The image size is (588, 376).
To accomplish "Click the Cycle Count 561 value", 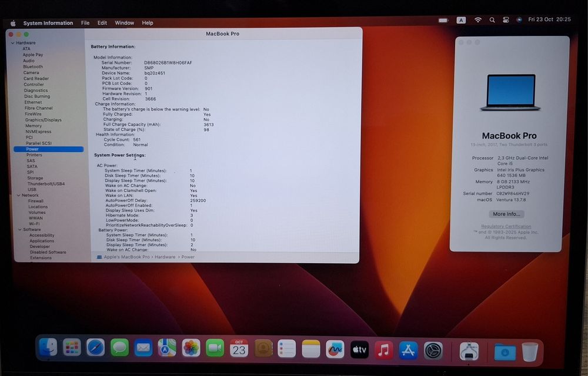I will coord(136,139).
